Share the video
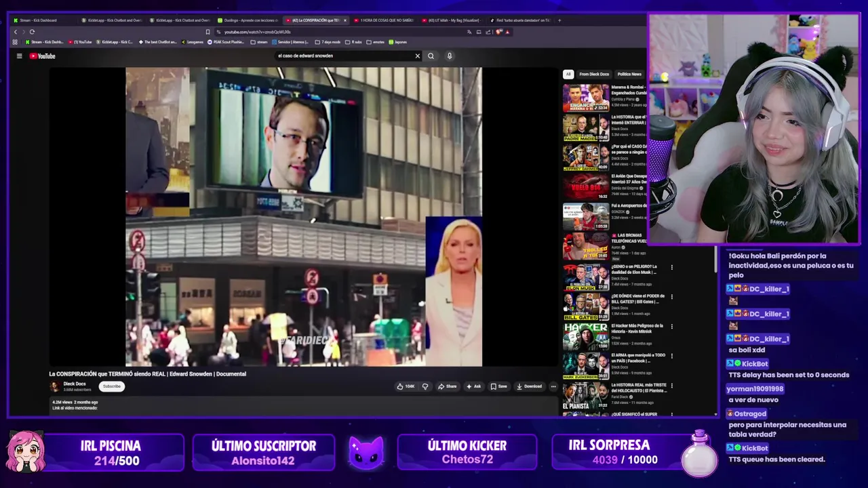The image size is (868, 488). click(448, 386)
